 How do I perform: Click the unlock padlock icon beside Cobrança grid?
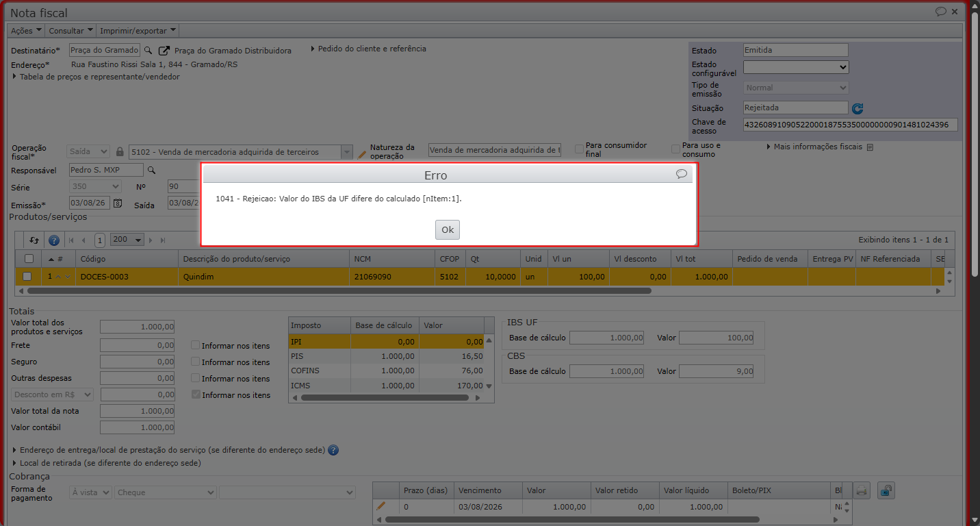886,490
